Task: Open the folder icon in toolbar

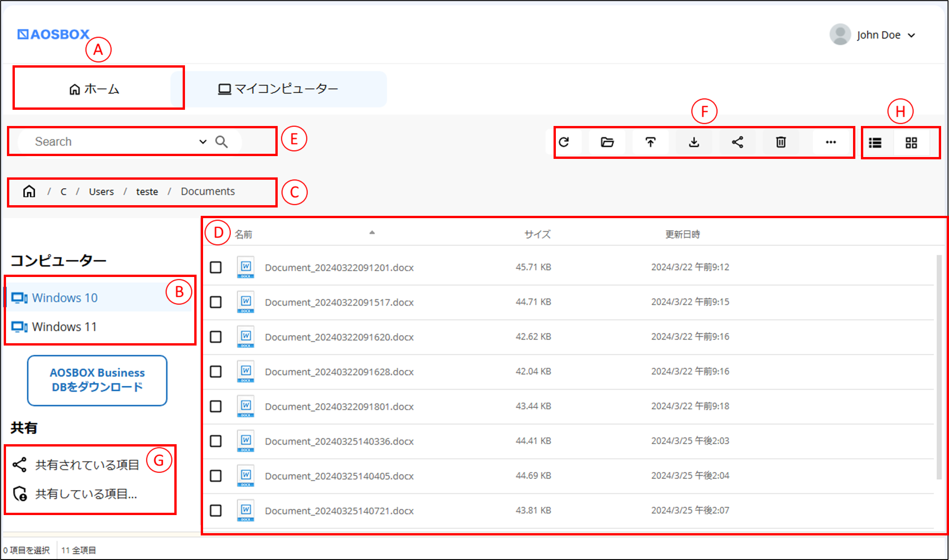Action: coord(607,142)
